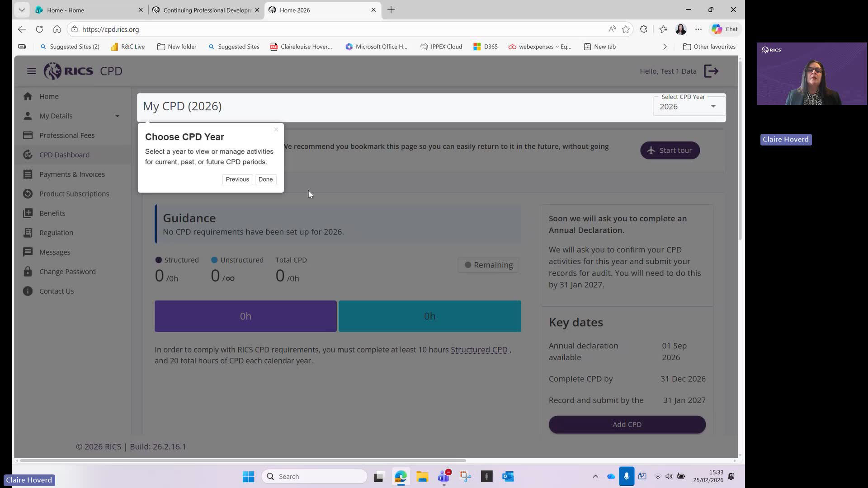Open Professional Fees in sidebar
The image size is (868, 488).
pyautogui.click(x=67, y=135)
